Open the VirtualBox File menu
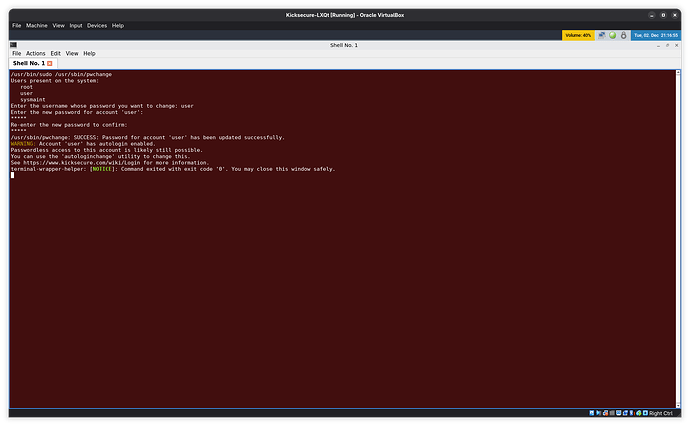This screenshot has width=690, height=425. click(x=16, y=25)
